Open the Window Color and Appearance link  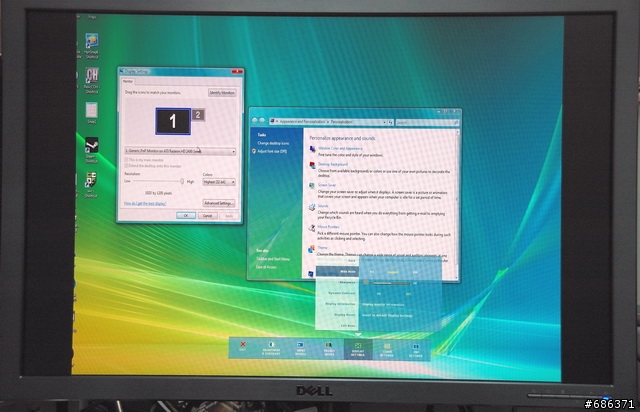(340, 149)
